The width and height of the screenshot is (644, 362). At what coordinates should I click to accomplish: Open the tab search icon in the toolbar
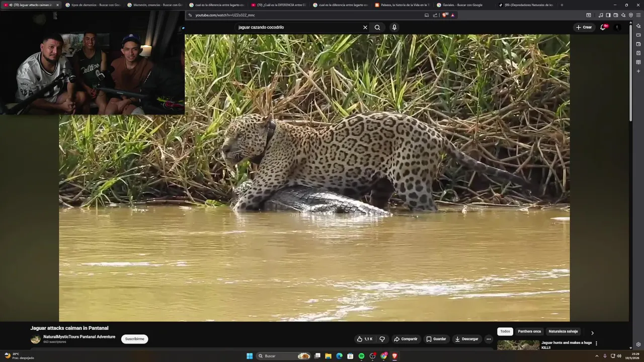589,15
